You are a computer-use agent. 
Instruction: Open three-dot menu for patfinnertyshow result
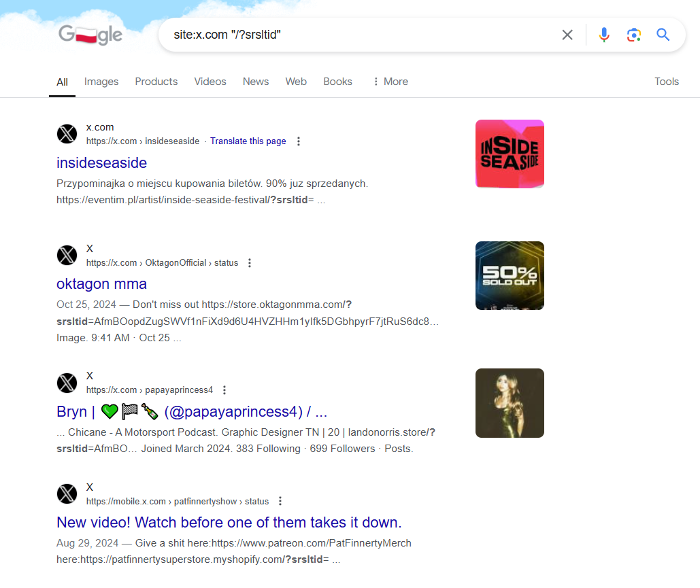[x=280, y=501]
